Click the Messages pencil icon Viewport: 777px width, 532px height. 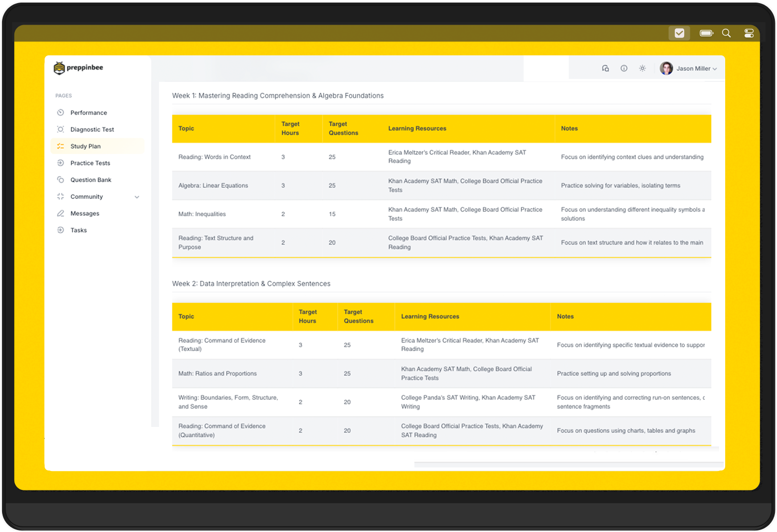[x=61, y=213]
